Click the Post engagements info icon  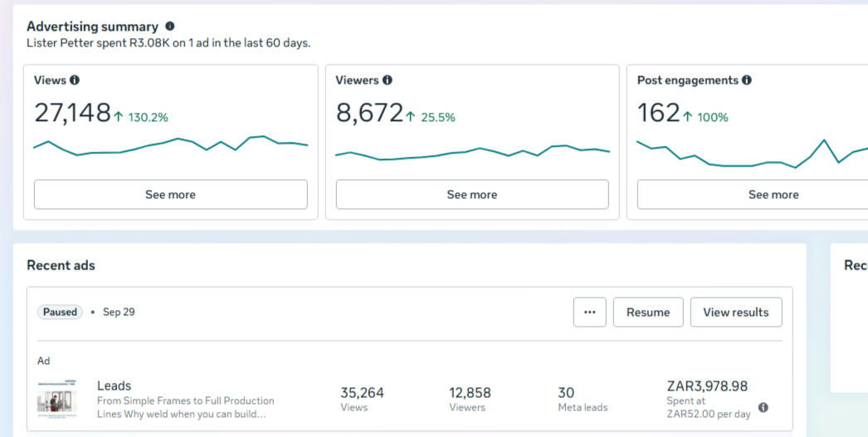(746, 80)
